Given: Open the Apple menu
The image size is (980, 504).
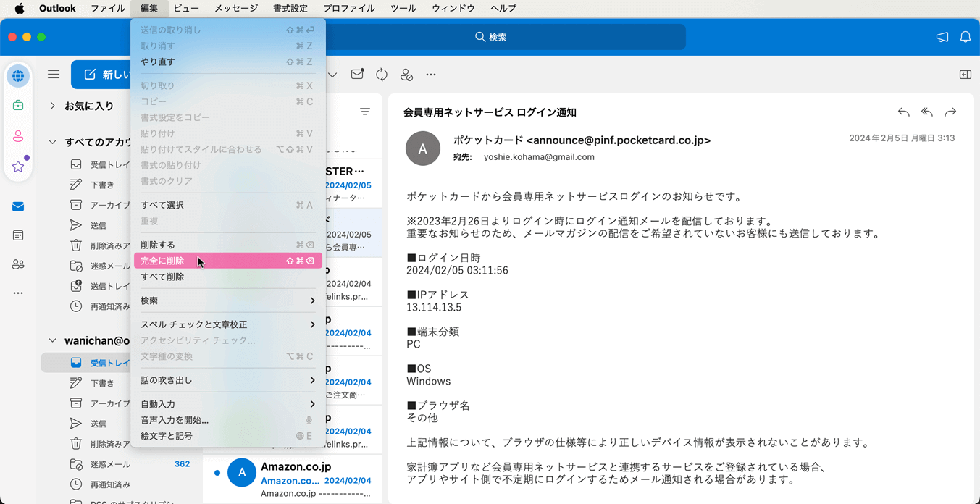Looking at the screenshot, I should click(x=20, y=9).
